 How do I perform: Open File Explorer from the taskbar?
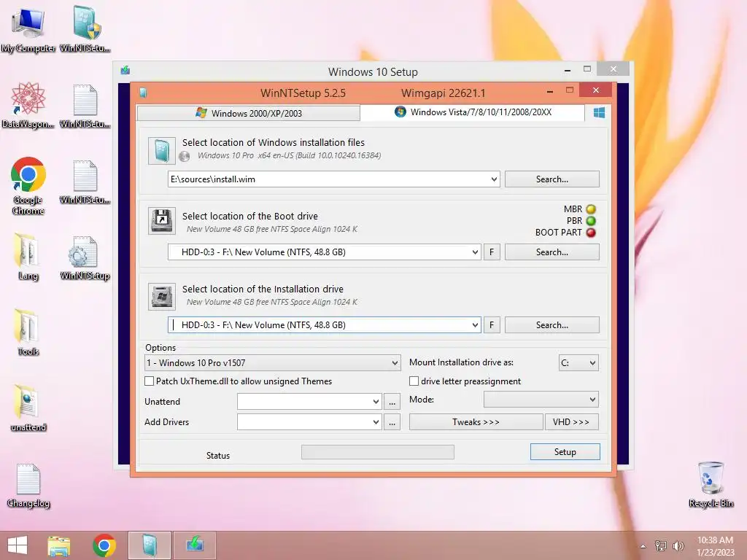click(58, 545)
